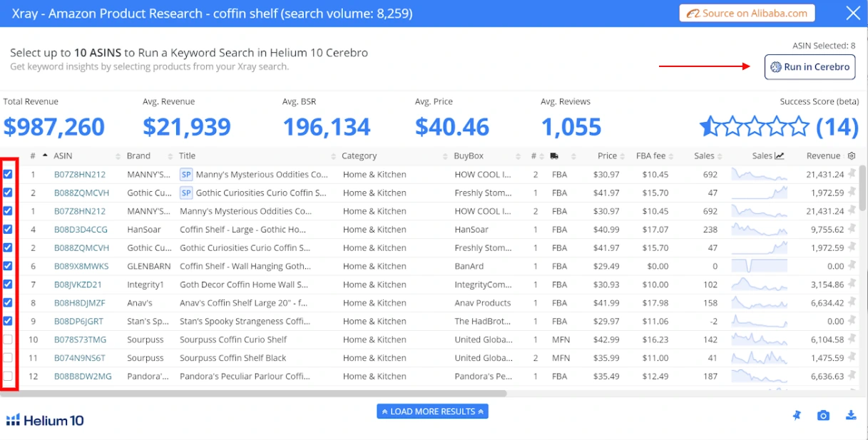Sort by the Category column header

click(359, 155)
